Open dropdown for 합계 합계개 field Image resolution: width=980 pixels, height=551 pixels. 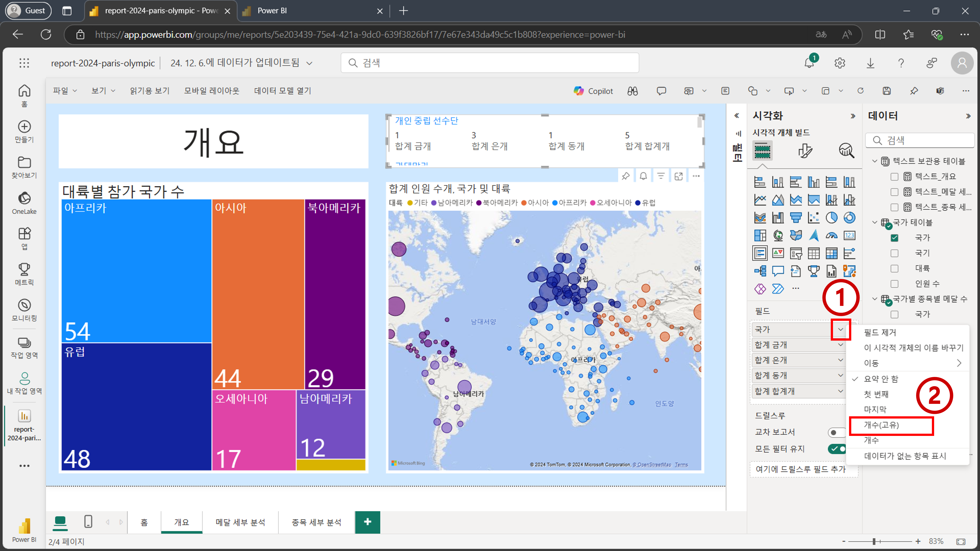click(840, 391)
